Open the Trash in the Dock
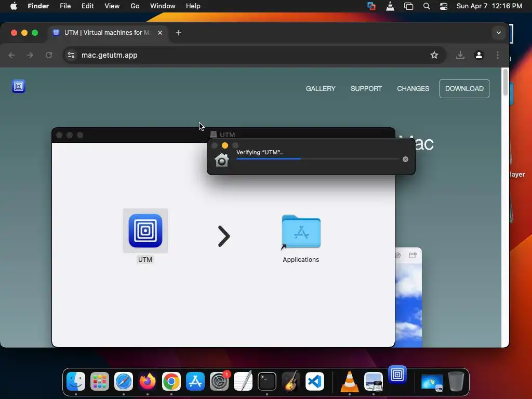 point(456,381)
